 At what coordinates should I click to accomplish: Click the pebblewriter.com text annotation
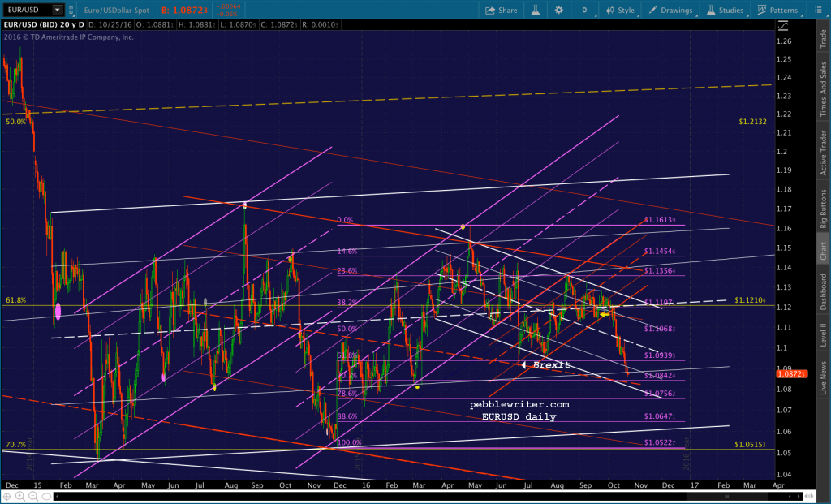tap(519, 404)
